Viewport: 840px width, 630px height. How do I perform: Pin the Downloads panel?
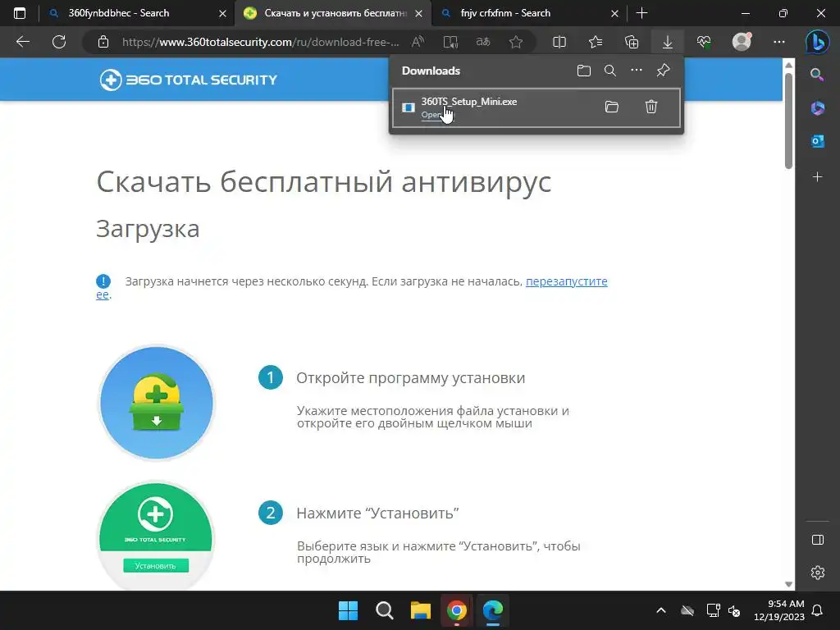tap(663, 71)
